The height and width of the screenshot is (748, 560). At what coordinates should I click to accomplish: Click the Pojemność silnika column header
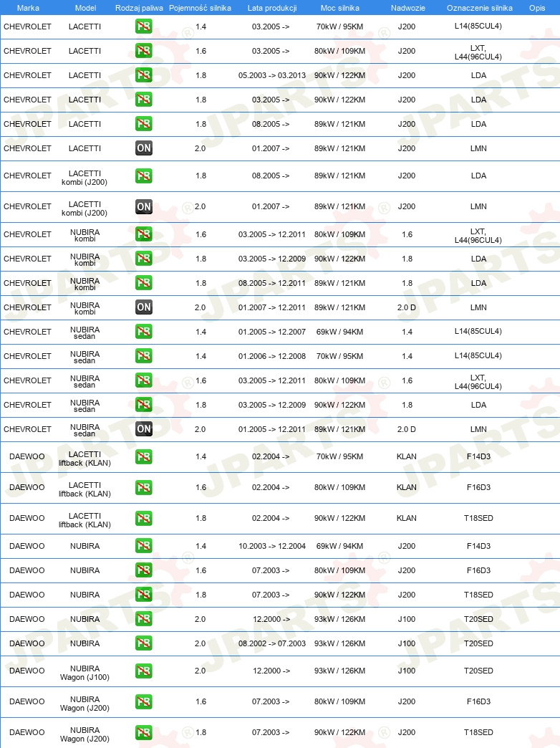[200, 8]
